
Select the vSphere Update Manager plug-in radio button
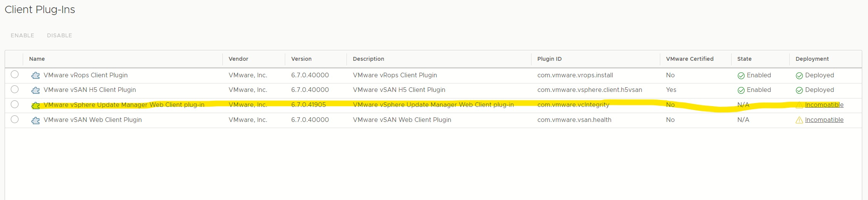coord(15,104)
